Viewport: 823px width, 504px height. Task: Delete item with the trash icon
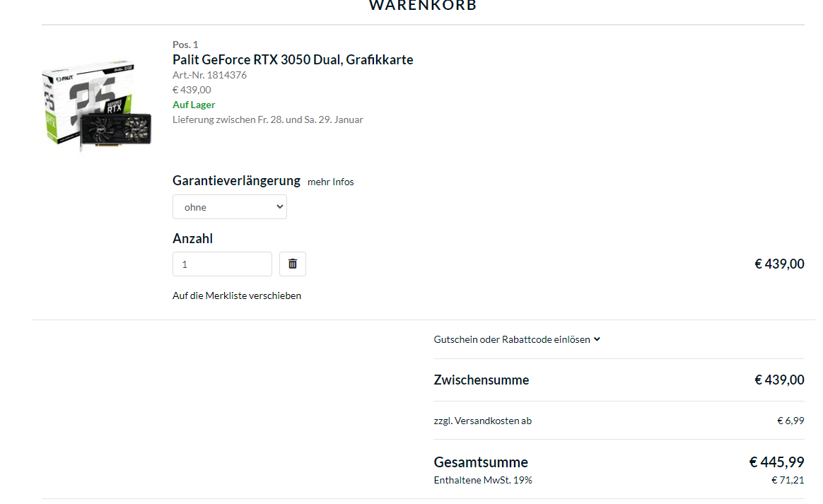point(292,264)
